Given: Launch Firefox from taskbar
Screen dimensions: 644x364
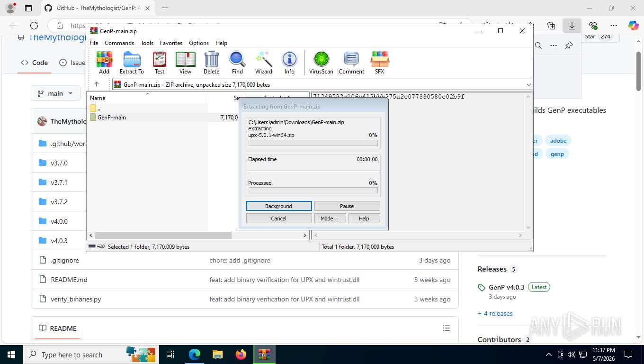Looking at the screenshot, I should click(x=241, y=355).
